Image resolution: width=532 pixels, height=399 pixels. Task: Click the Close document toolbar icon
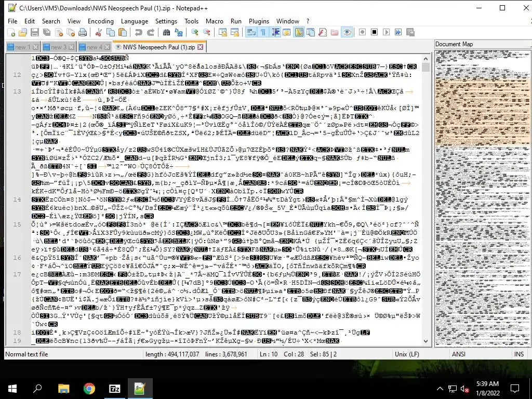coord(59,32)
